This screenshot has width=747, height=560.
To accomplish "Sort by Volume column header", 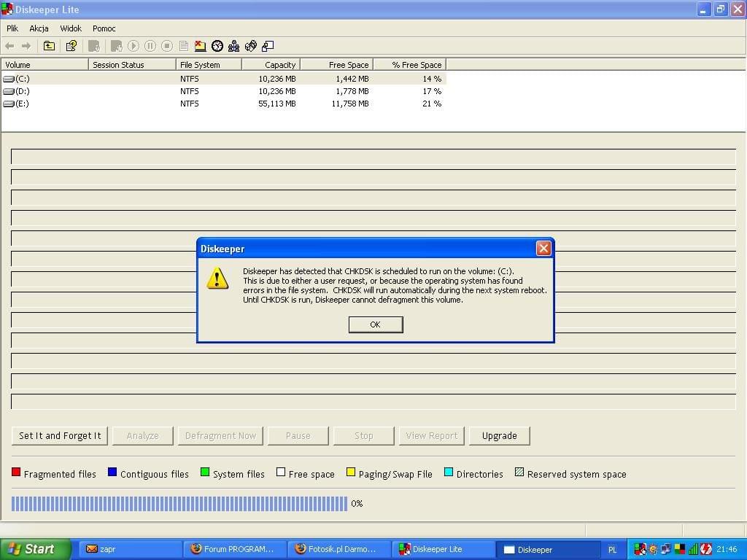I will tap(44, 65).
